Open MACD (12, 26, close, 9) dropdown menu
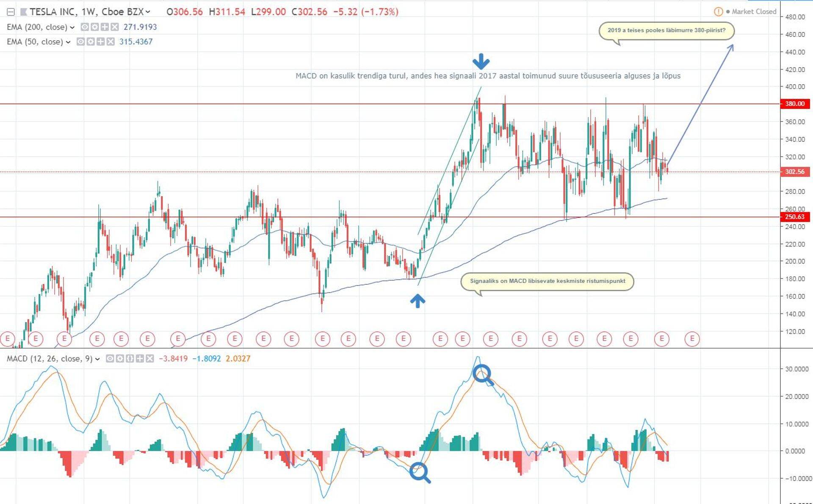 pos(97,359)
